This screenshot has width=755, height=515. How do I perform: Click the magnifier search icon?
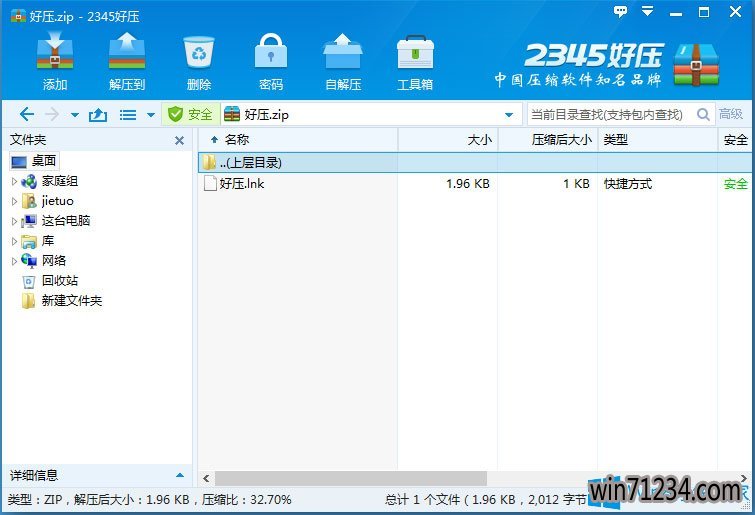703,115
